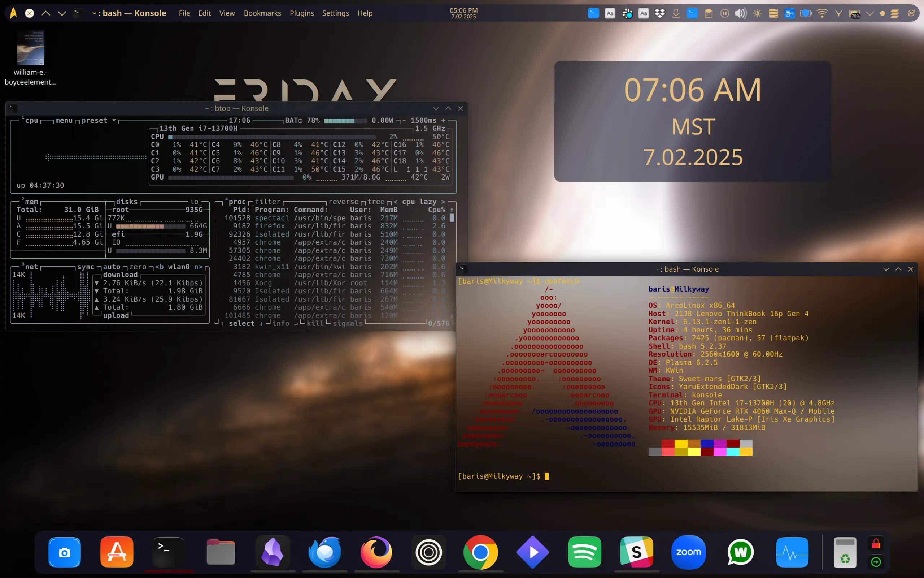Open the Plugins menu

point(302,13)
